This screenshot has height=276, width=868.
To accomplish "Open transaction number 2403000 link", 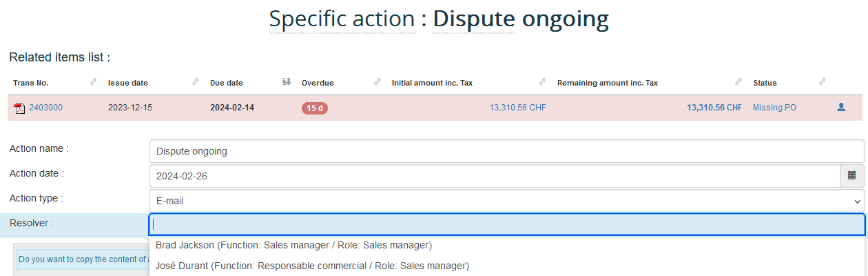I will (45, 108).
